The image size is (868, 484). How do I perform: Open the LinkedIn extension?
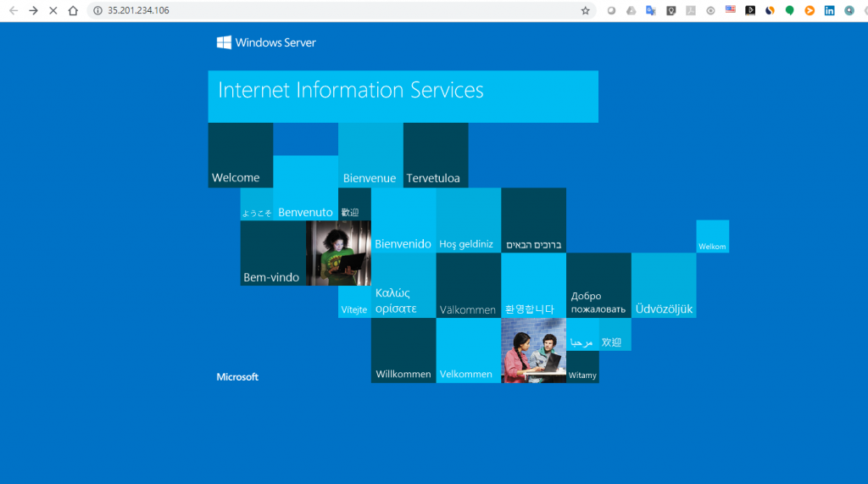[829, 10]
